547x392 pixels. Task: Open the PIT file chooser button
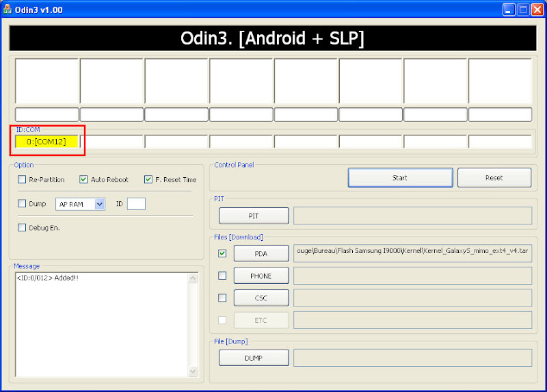[254, 216]
